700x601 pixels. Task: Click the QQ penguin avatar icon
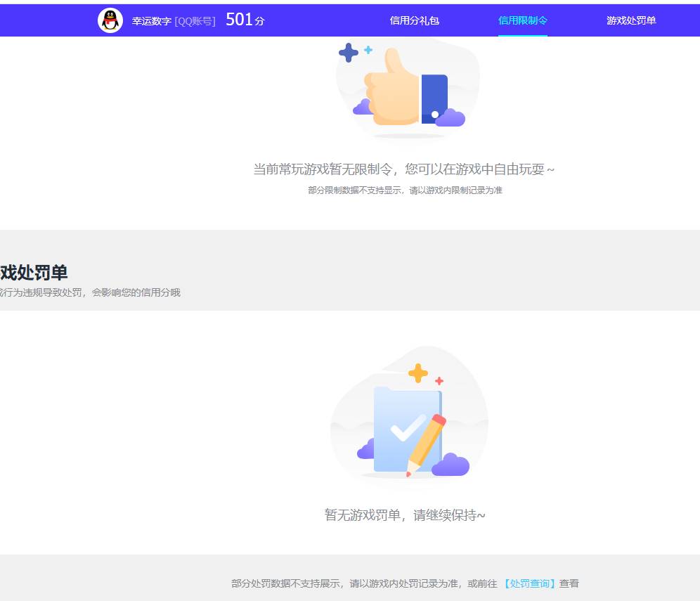pos(110,20)
